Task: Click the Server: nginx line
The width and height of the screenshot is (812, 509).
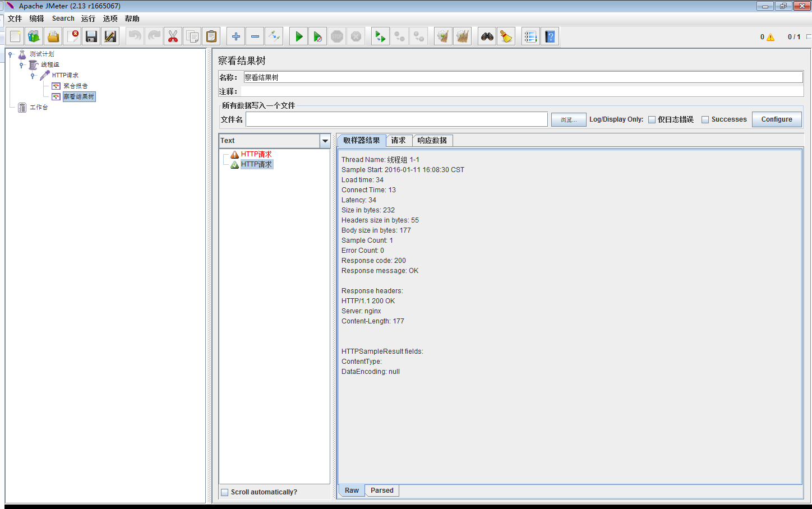Action: [361, 311]
